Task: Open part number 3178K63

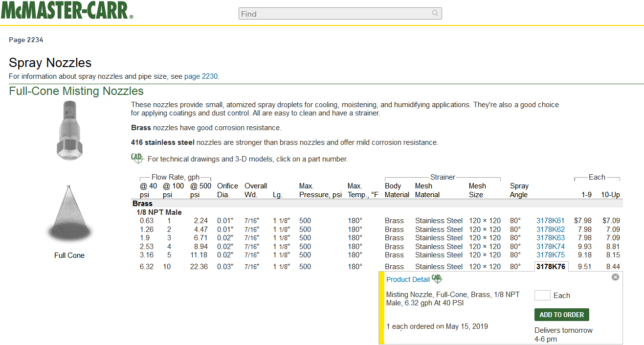Action: tap(550, 238)
